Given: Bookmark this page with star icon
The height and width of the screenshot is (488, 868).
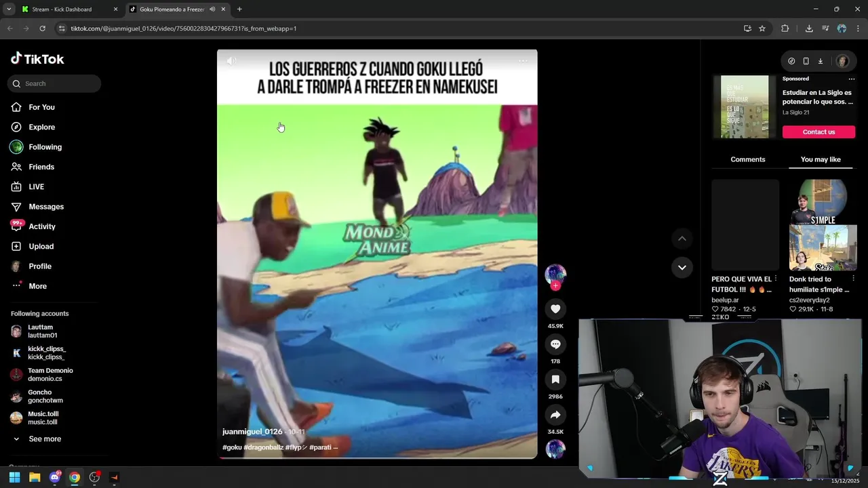Looking at the screenshot, I should [762, 28].
